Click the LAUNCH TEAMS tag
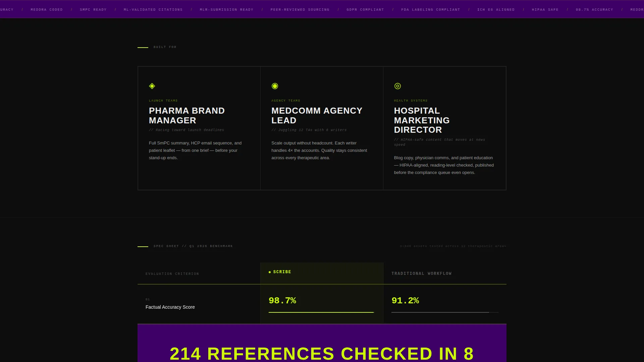 [163, 101]
